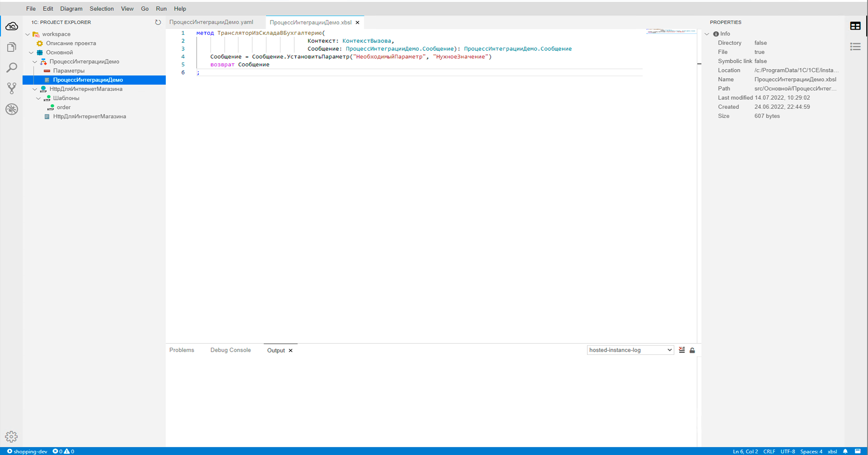This screenshot has width=868, height=455.
Task: Open the Manage settings gear
Action: pyautogui.click(x=11, y=436)
